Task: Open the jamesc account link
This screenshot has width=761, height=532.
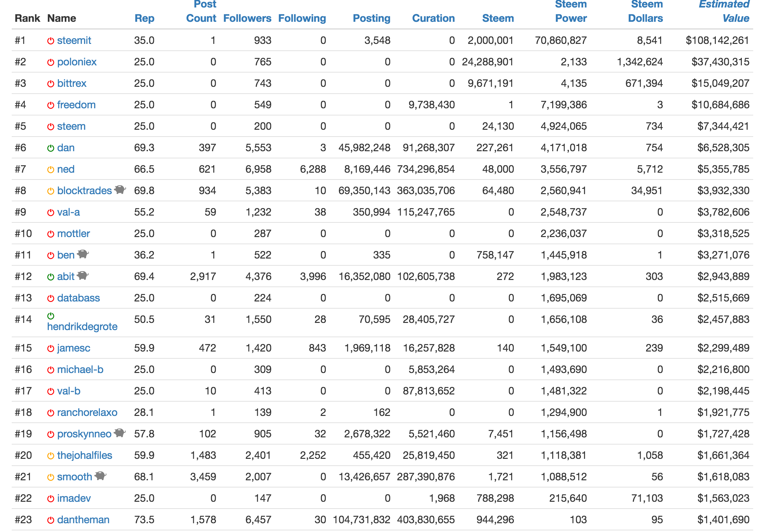Action: [x=73, y=348]
